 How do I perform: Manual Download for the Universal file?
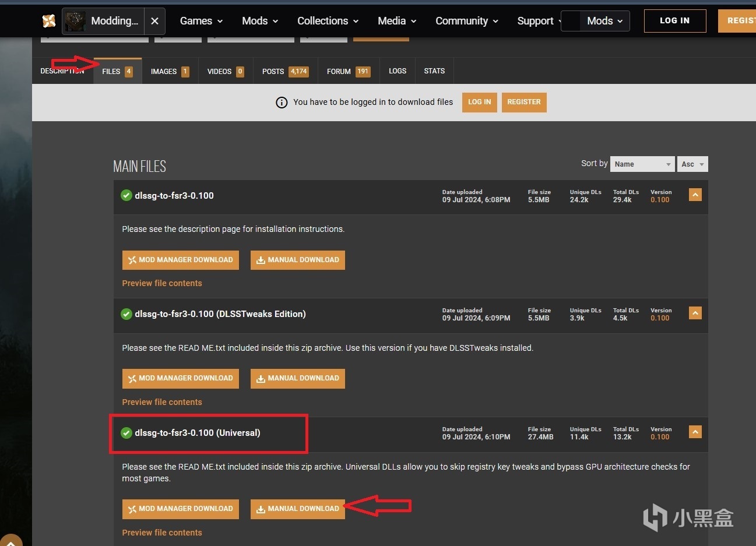298,509
